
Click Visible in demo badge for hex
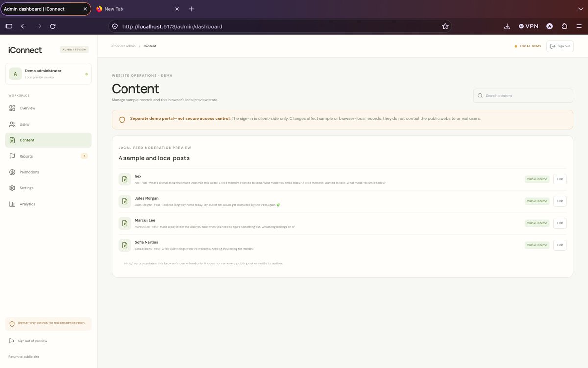click(x=537, y=179)
